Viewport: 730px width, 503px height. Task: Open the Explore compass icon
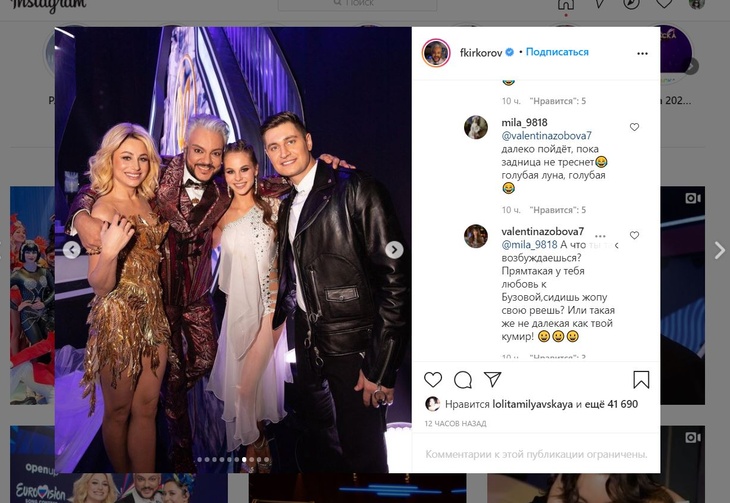(x=631, y=5)
